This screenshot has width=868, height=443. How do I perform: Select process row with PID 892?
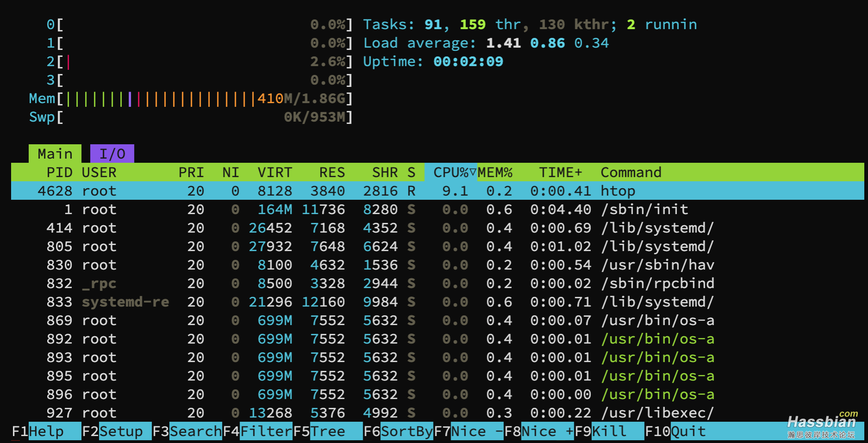[x=438, y=338]
